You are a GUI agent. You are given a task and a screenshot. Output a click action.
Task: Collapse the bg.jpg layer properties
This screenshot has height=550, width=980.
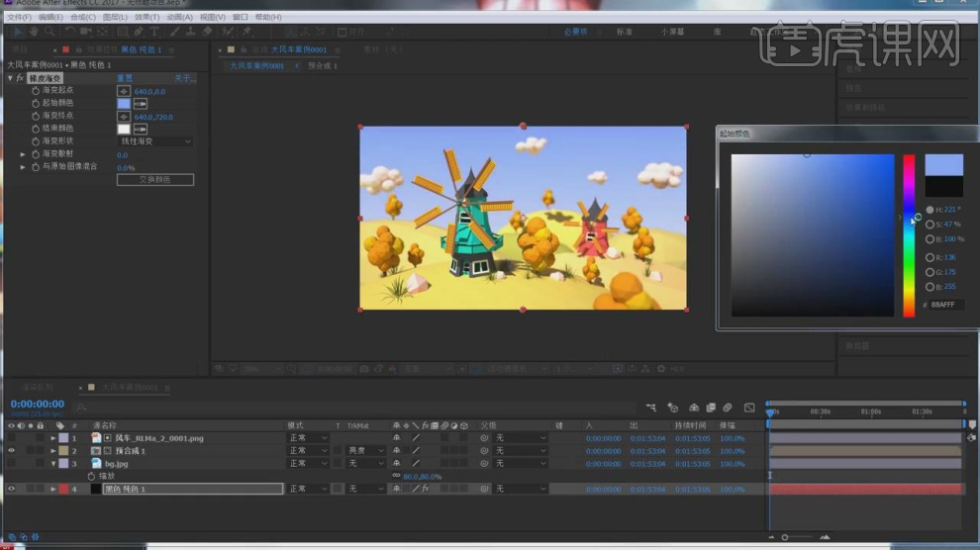(53, 463)
